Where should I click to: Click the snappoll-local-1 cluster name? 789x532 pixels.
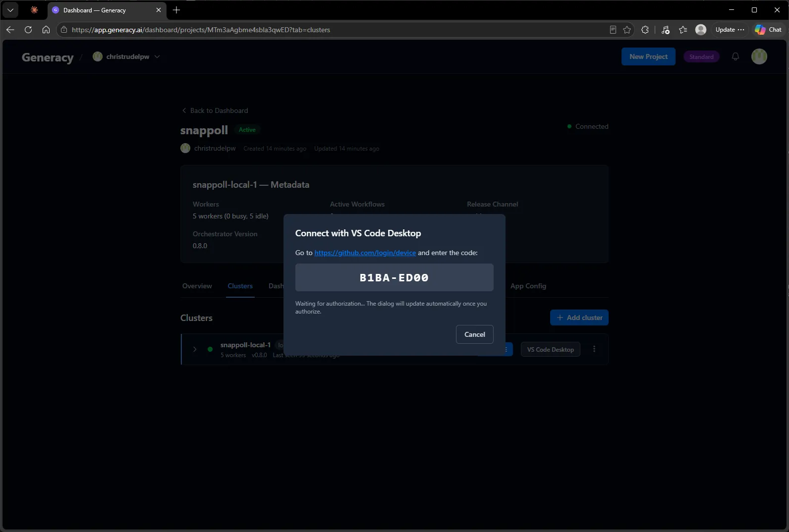(x=245, y=345)
